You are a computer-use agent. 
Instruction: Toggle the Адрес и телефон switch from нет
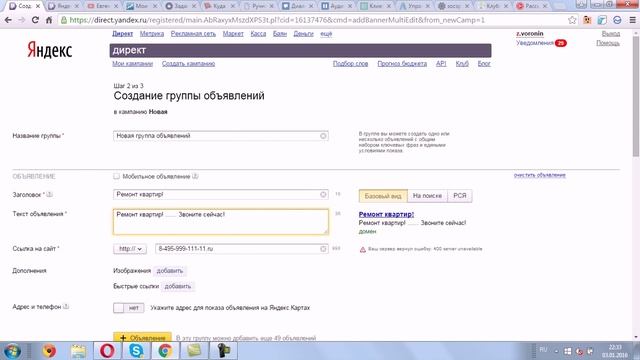(129, 308)
